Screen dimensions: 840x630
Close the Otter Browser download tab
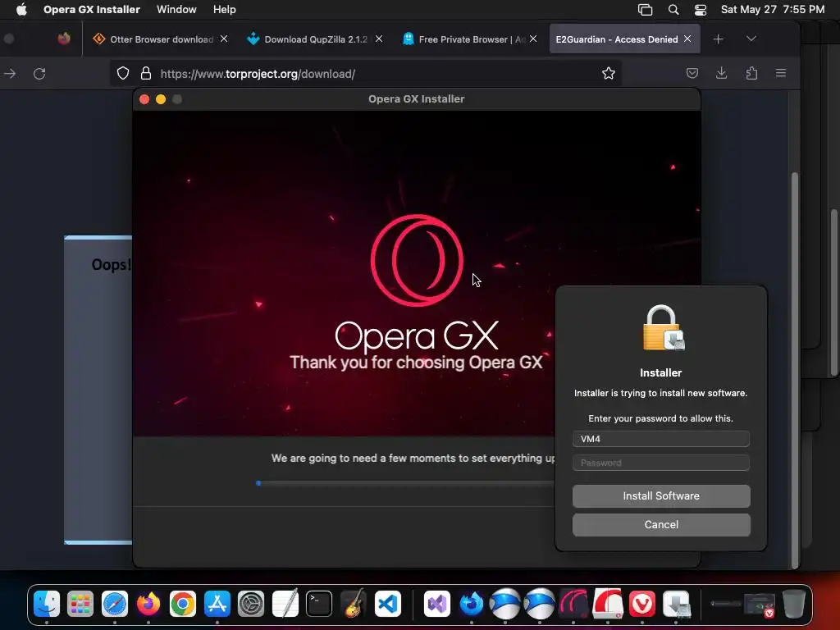tap(224, 39)
